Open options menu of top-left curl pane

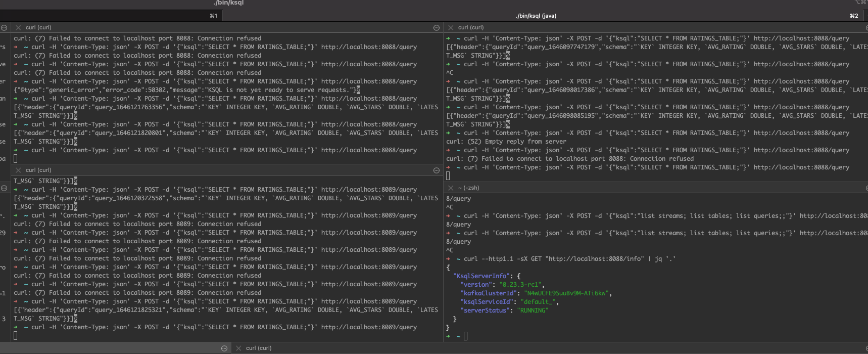click(x=437, y=28)
